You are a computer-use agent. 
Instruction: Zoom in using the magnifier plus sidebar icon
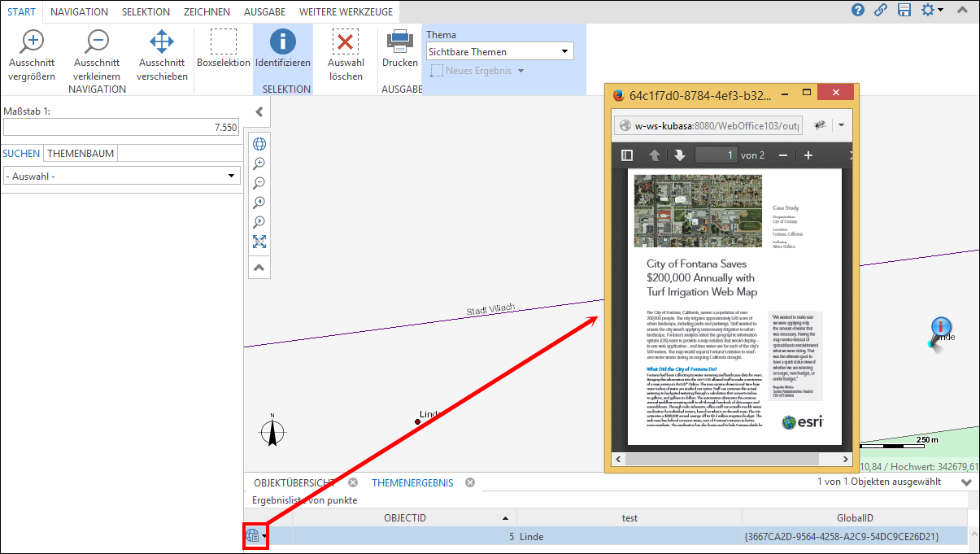point(259,163)
